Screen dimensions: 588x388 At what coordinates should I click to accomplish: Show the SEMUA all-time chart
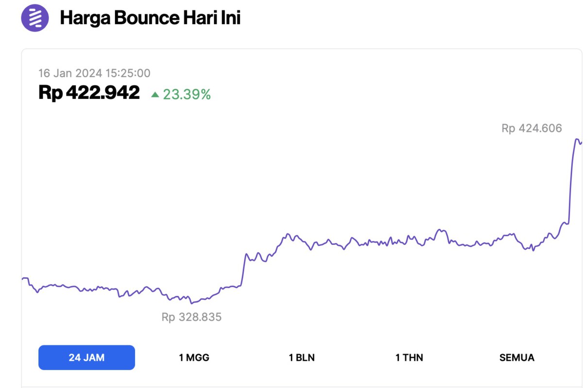(x=517, y=357)
